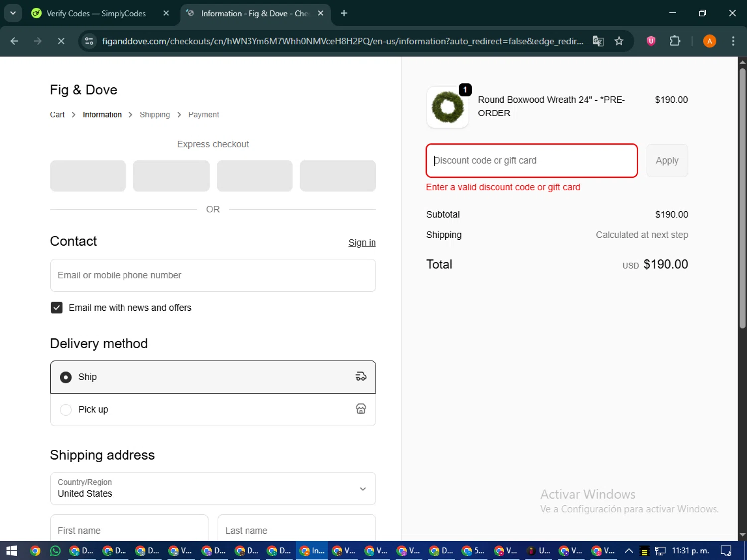Click the Apply discount button
Screen dimensions: 747x560
(667, 161)
